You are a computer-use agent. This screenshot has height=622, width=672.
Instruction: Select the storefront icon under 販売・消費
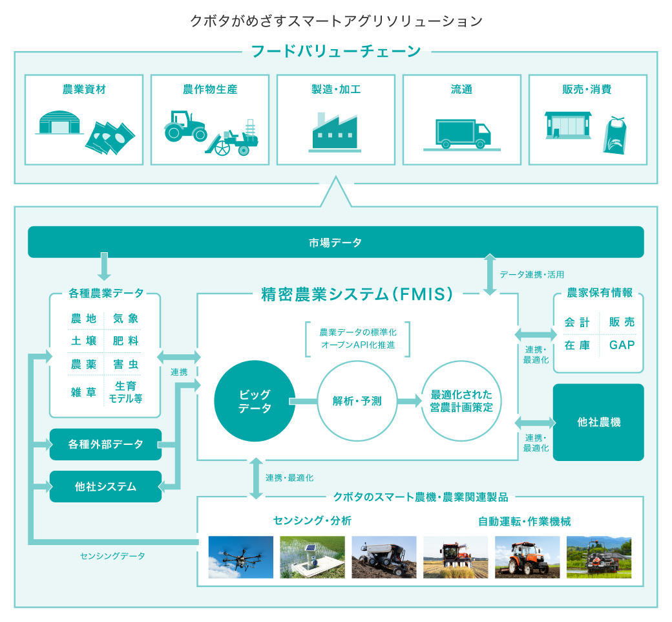[567, 126]
